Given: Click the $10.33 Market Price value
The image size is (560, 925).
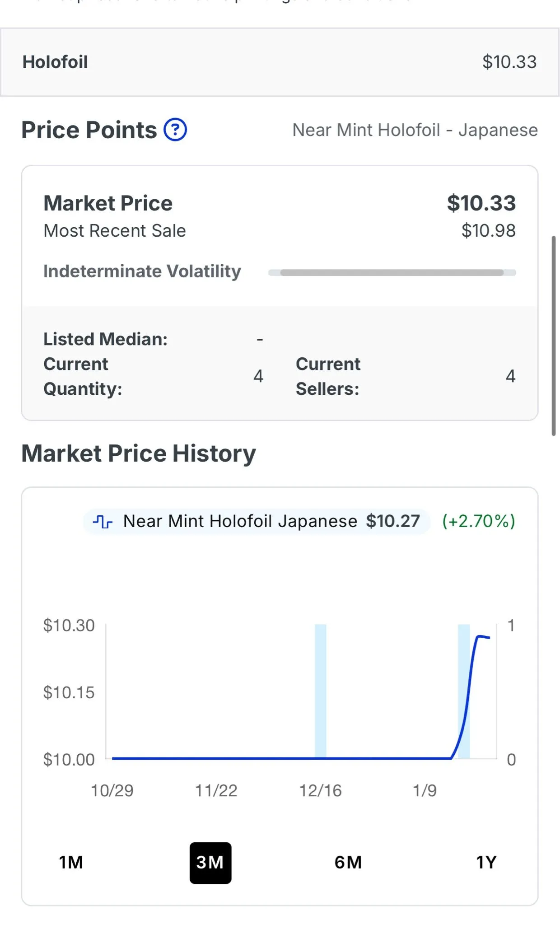Looking at the screenshot, I should (x=481, y=203).
